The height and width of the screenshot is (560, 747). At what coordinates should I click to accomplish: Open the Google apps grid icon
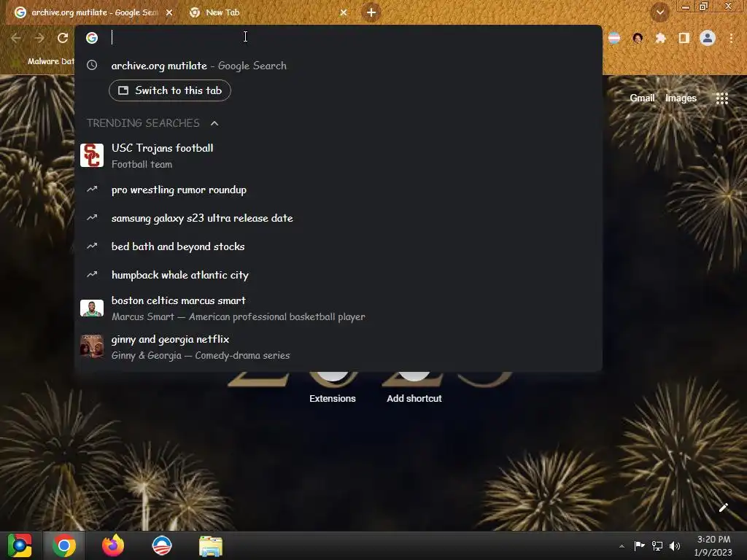click(721, 98)
